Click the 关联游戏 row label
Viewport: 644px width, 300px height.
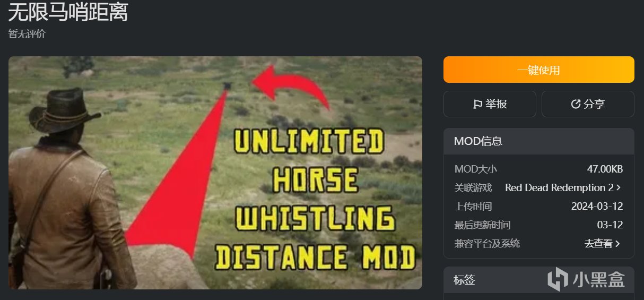(x=473, y=188)
